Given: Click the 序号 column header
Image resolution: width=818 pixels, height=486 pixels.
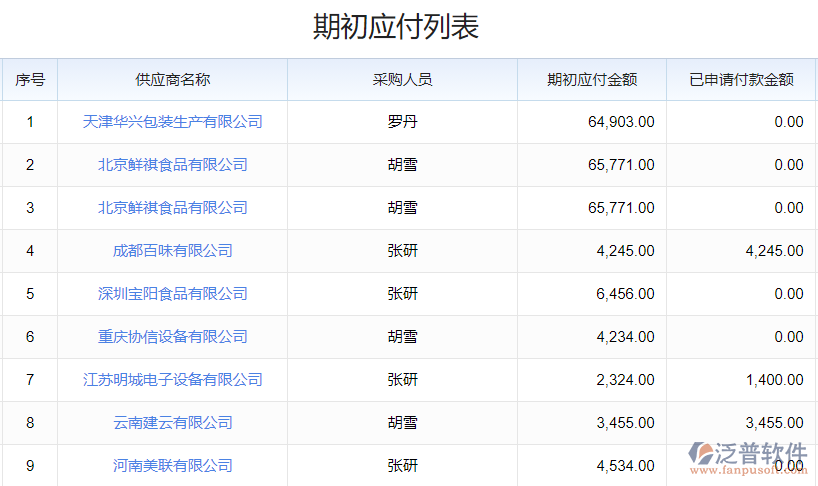Looking at the screenshot, I should click(29, 80).
